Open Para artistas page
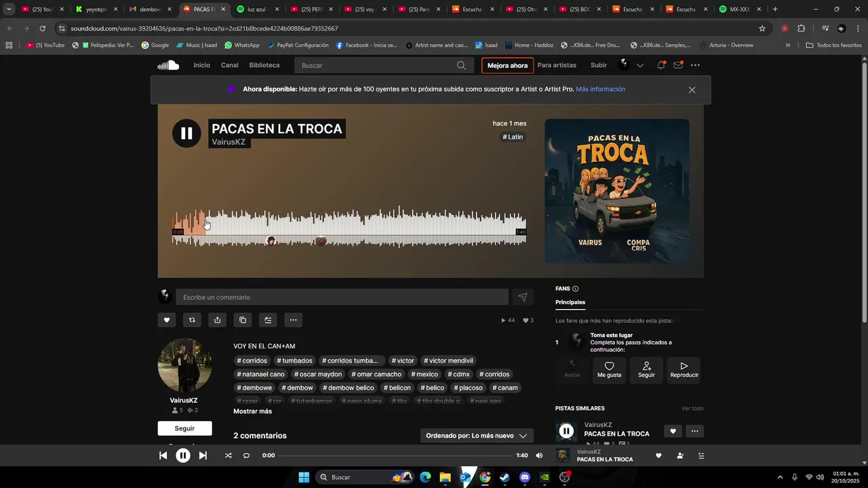The image size is (868, 488). (557, 65)
